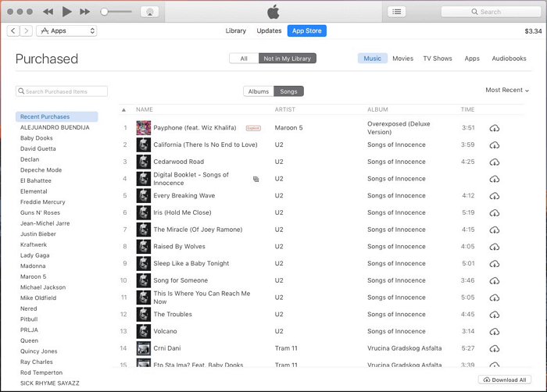
Task: Open the Apps media picker dropdown
Action: coord(66,30)
